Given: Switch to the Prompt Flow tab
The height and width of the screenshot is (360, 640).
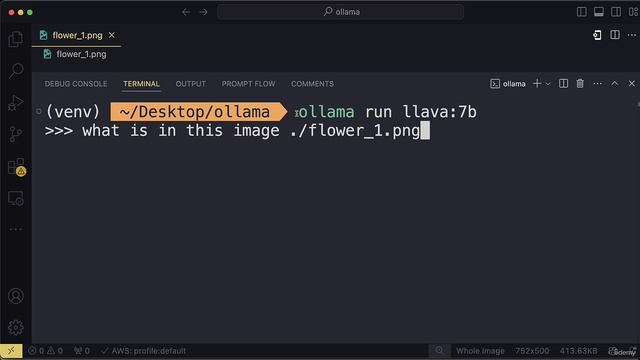Looking at the screenshot, I should click(249, 84).
